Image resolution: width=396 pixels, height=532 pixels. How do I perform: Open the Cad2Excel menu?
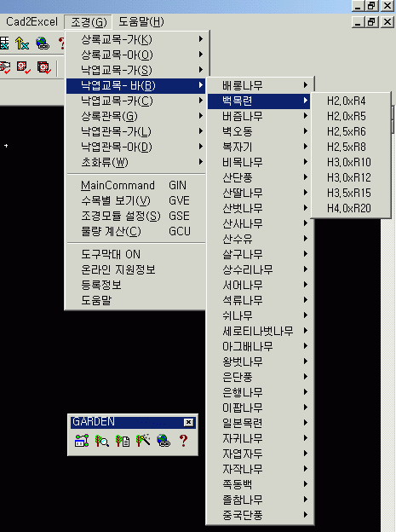coord(32,21)
